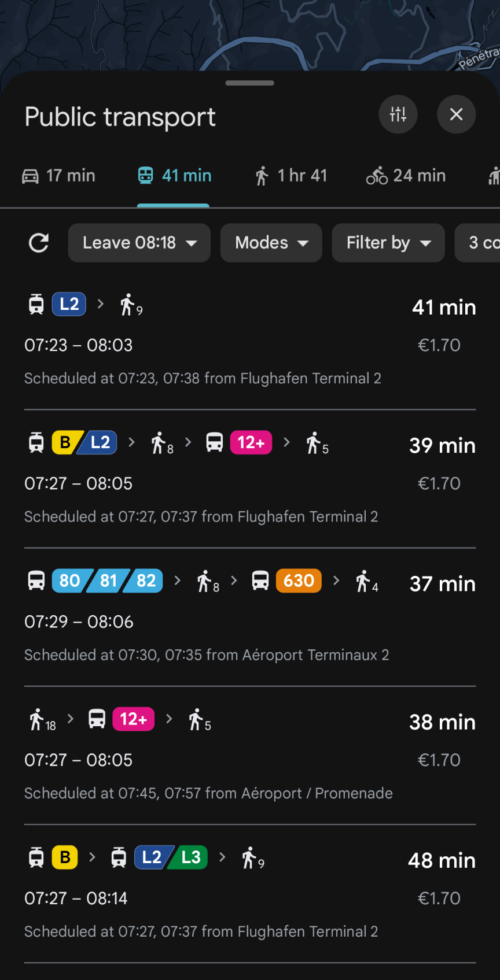Image resolution: width=500 pixels, height=980 pixels.
Task: Refresh transit results with reload icon
Action: pyautogui.click(x=39, y=243)
